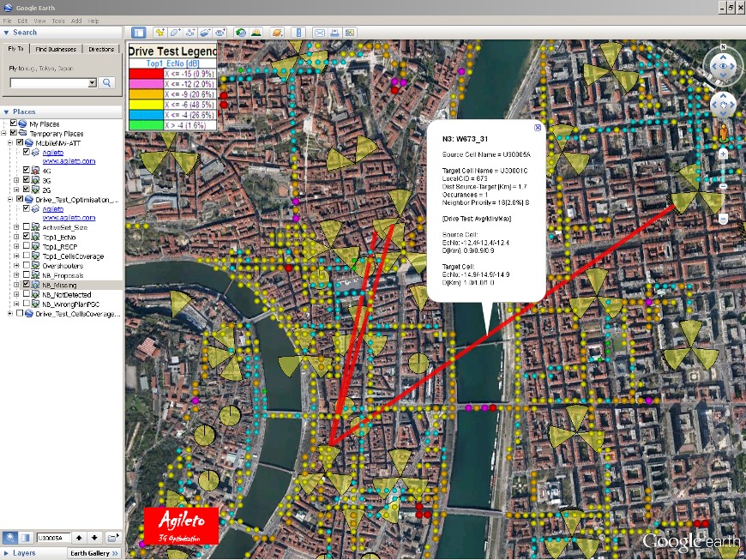Open the historical imagery clock icon
The image size is (746, 560).
pyautogui.click(x=242, y=33)
